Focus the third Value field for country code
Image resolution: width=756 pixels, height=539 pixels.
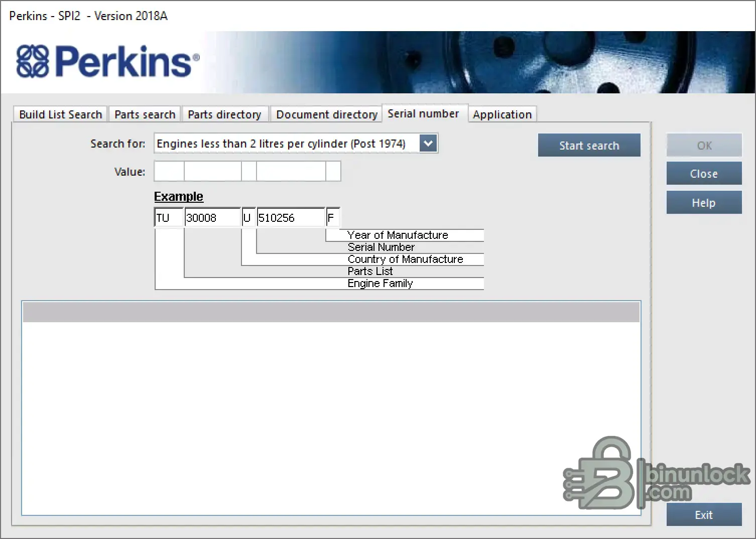click(249, 171)
